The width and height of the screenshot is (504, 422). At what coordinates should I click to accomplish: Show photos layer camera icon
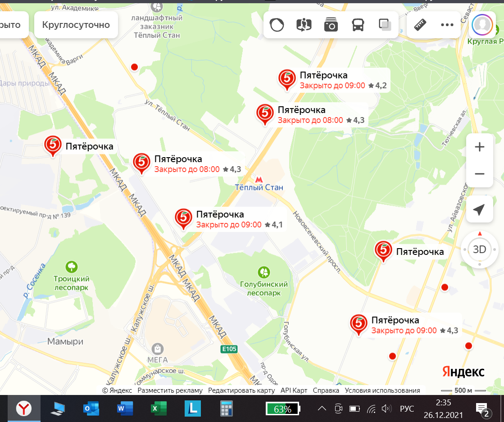click(x=331, y=25)
